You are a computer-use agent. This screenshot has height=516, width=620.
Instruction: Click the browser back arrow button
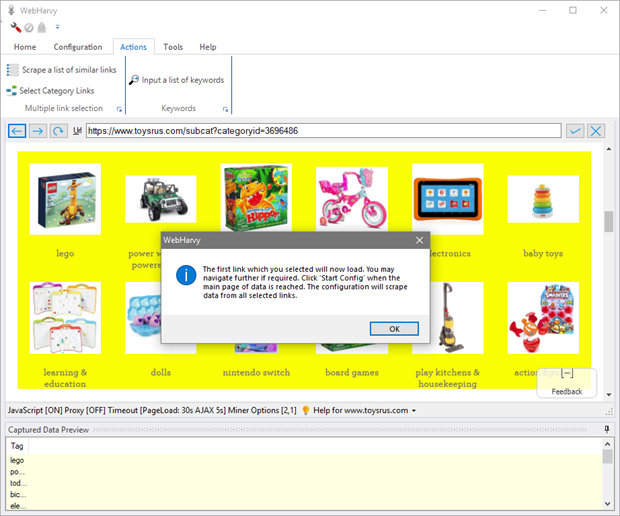click(x=16, y=131)
